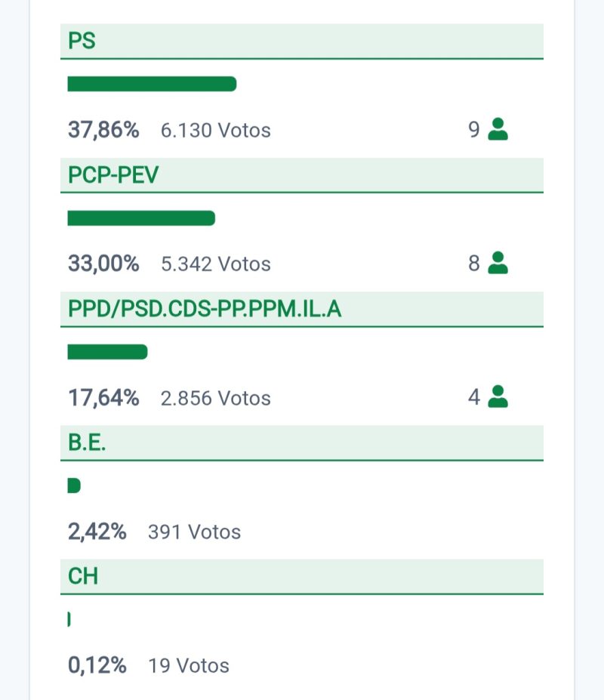The height and width of the screenshot is (700, 604).
Task: Click the 2.856 Votos count
Action: click(x=215, y=398)
